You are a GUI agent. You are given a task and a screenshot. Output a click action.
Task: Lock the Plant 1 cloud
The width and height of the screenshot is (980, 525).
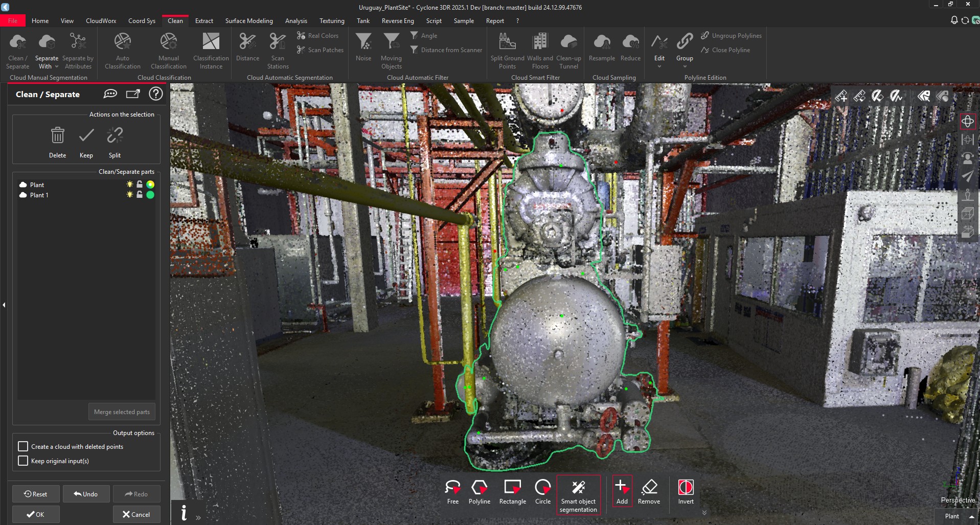click(139, 195)
